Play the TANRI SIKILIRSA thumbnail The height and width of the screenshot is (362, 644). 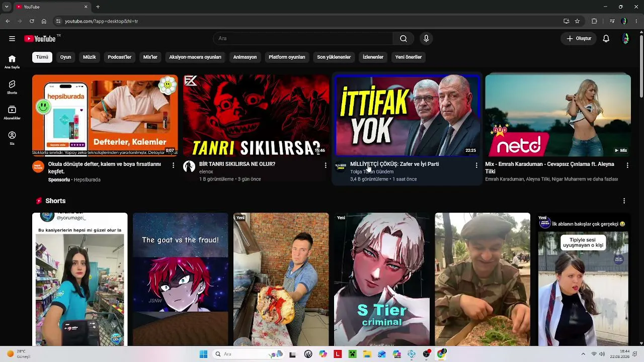(256, 116)
